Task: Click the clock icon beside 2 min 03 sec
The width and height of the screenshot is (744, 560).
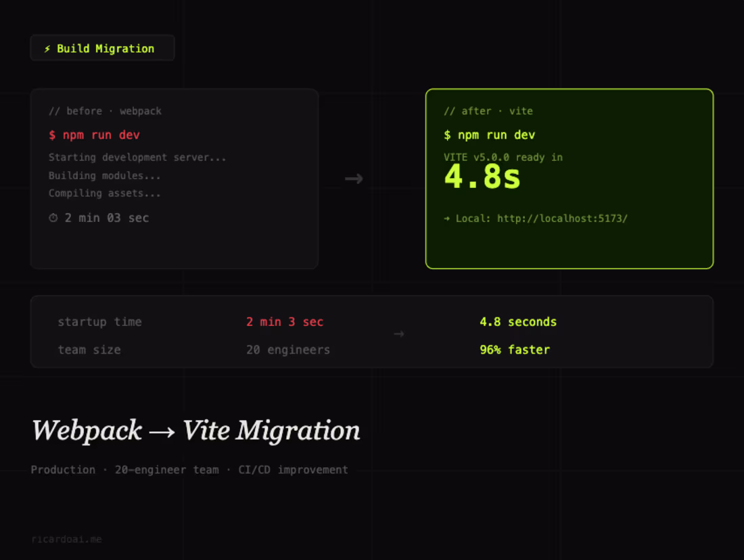Action: (53, 218)
